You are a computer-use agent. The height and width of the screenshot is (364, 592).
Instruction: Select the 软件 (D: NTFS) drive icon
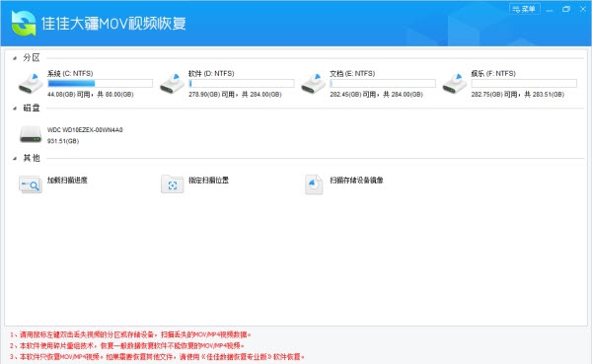(172, 84)
